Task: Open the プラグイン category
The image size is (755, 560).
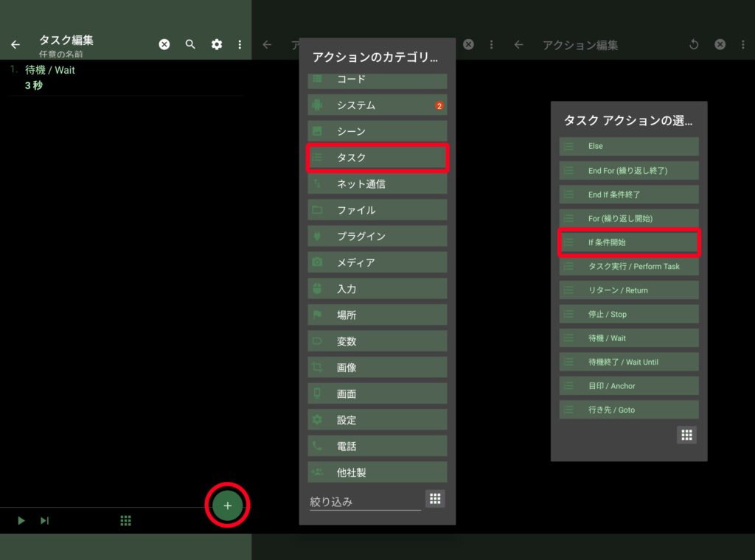Action: pos(377,237)
